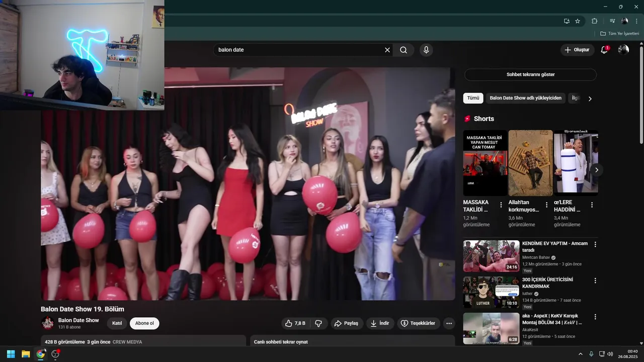Bookmark this page with the star icon
Screen dimensions: 644x362
(578, 21)
